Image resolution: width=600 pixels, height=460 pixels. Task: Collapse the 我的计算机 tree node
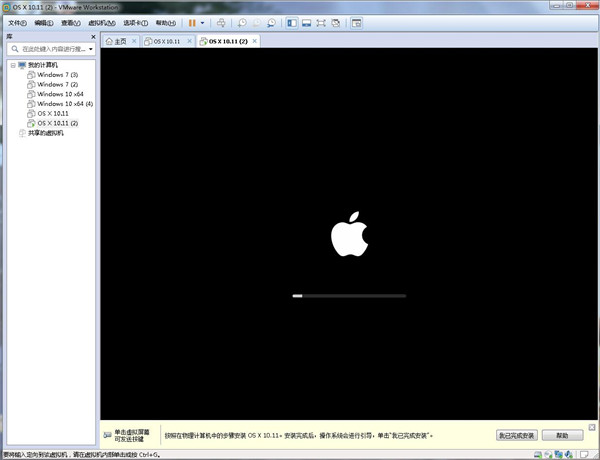tap(13, 65)
